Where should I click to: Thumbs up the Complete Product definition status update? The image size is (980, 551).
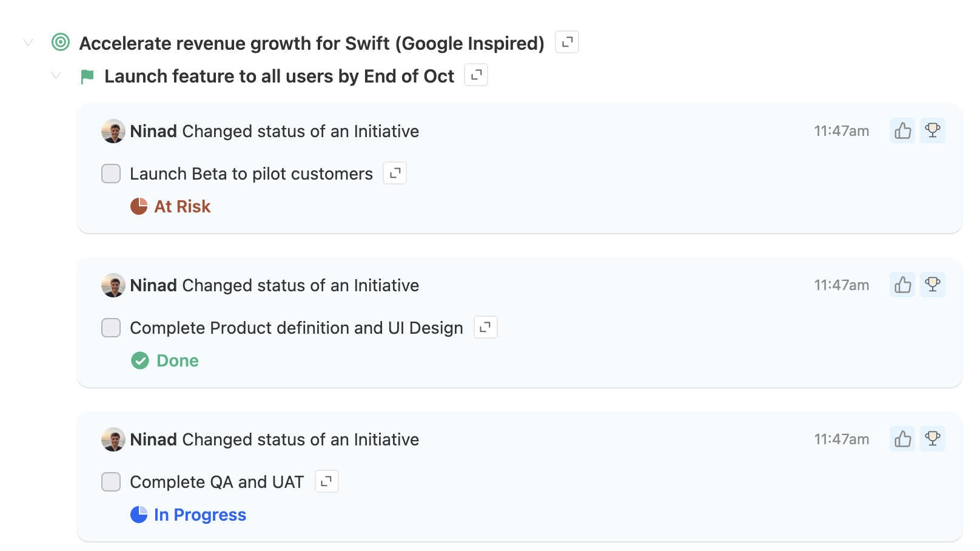[x=902, y=285]
